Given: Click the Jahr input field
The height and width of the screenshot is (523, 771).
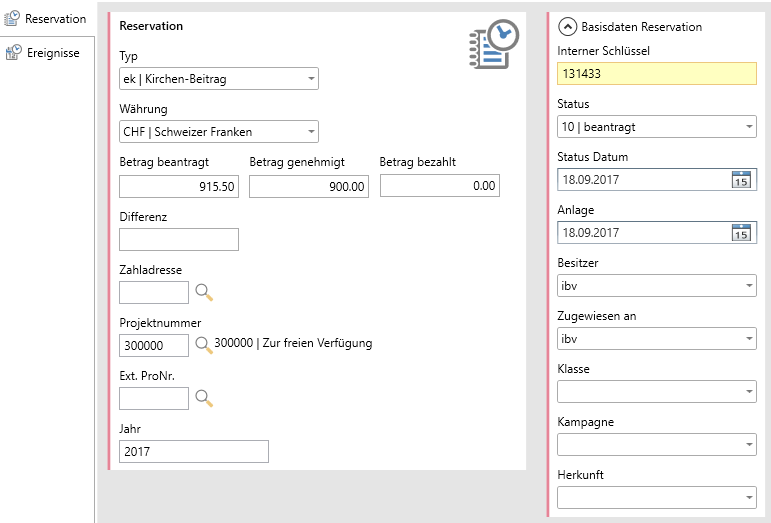Looking at the screenshot, I should 194,452.
